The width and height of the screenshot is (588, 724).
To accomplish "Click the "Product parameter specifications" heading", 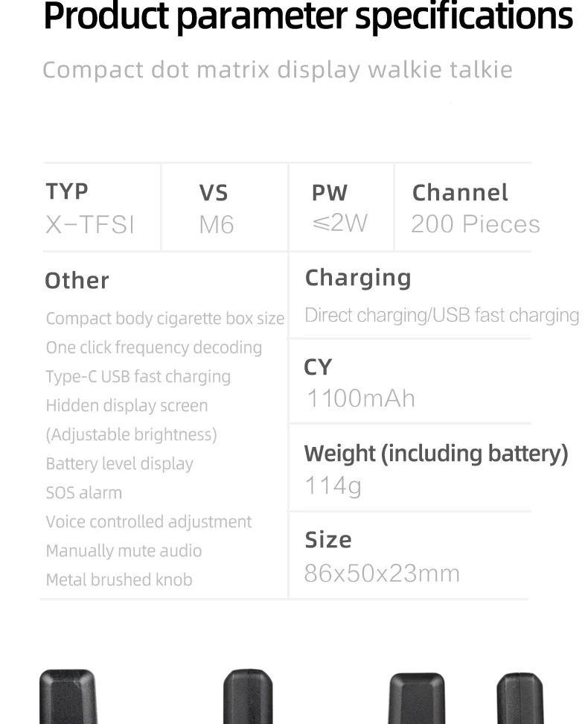I will pos(308,18).
